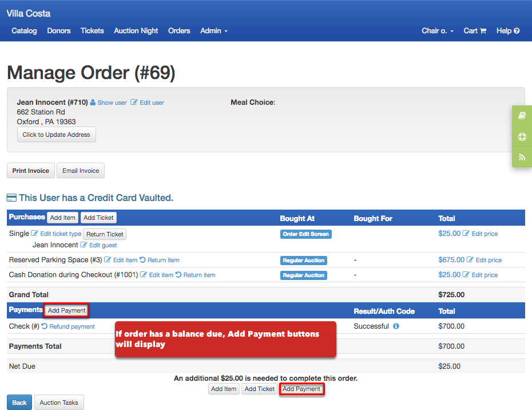The height and width of the screenshot is (410, 532).
Task: Click undo icon for Reserved Parking Space Return item
Action: (142, 260)
